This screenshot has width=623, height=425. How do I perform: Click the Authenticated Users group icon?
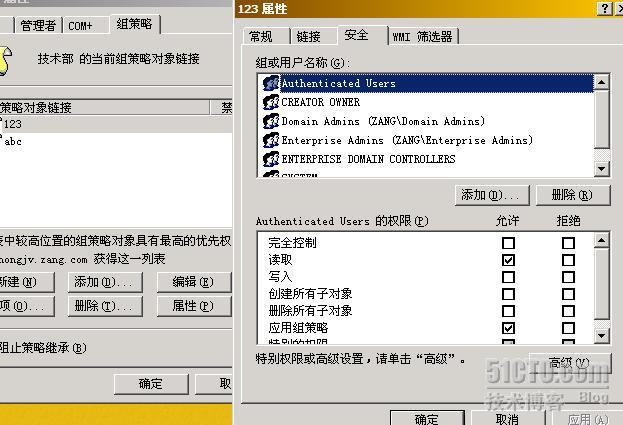point(271,83)
